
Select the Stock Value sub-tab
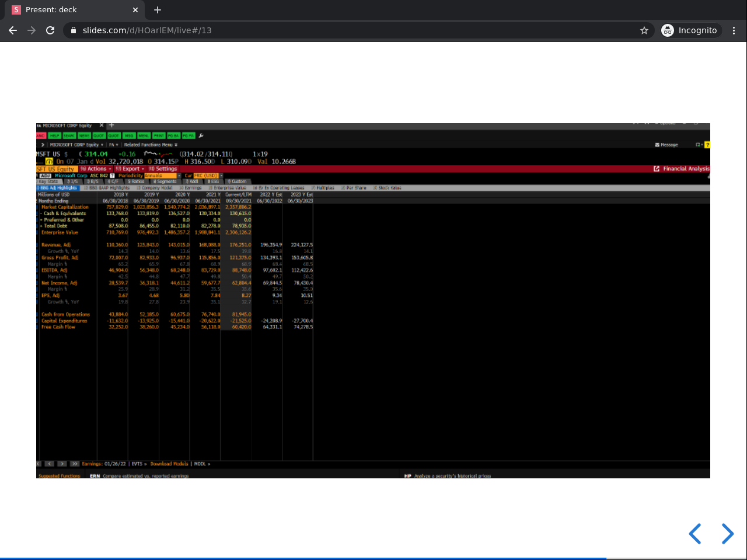388,188
